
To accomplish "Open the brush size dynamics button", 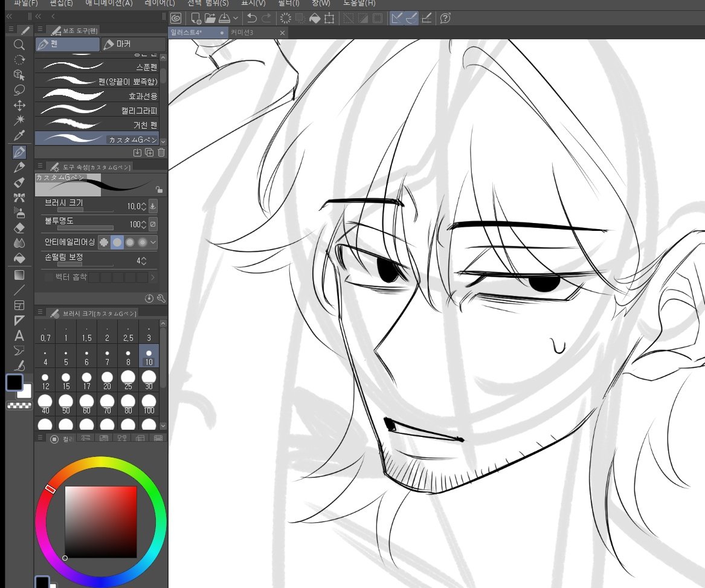I will click(153, 206).
